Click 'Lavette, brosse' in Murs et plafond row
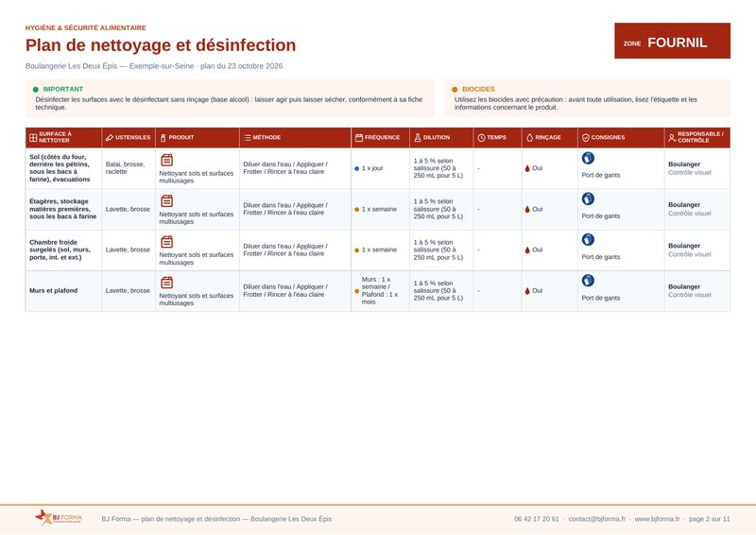The height and width of the screenshot is (535, 756). click(128, 291)
